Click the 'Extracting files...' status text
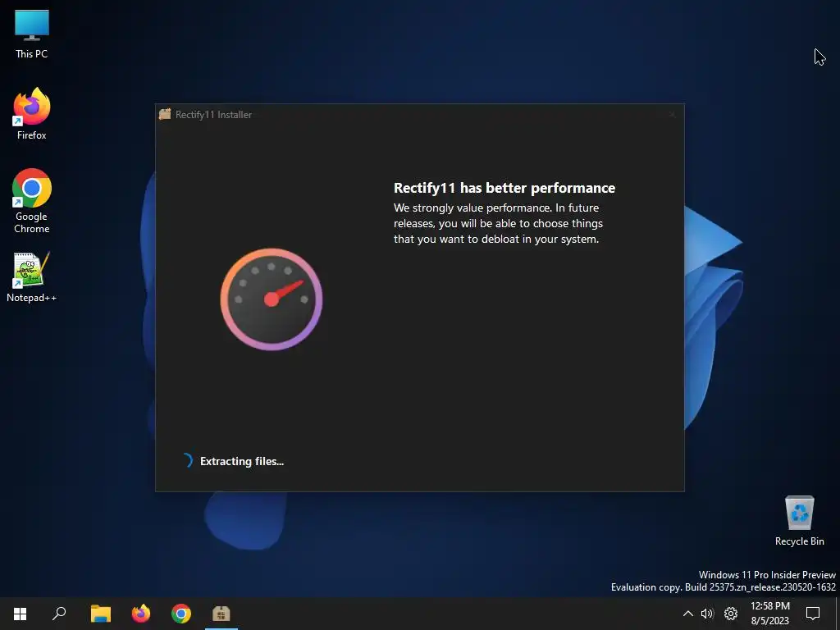840x630 pixels. (x=242, y=461)
